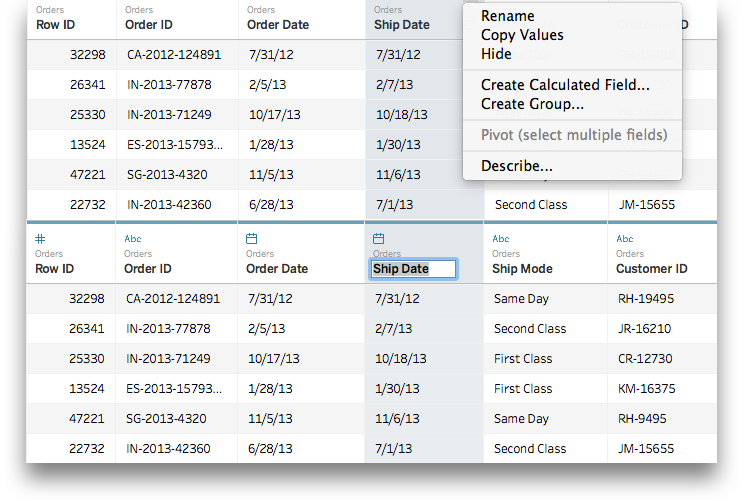
Task: Choose Describe from the context menu
Action: click(516, 166)
